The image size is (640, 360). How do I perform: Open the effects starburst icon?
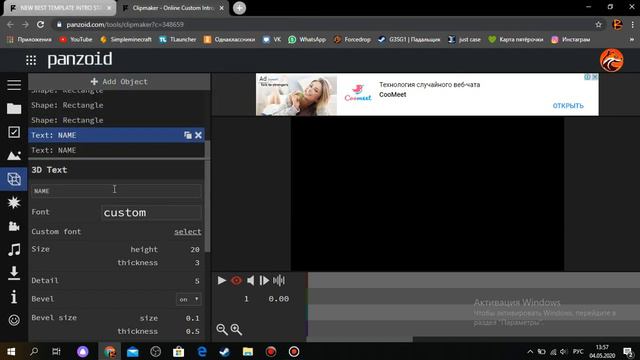tap(14, 202)
